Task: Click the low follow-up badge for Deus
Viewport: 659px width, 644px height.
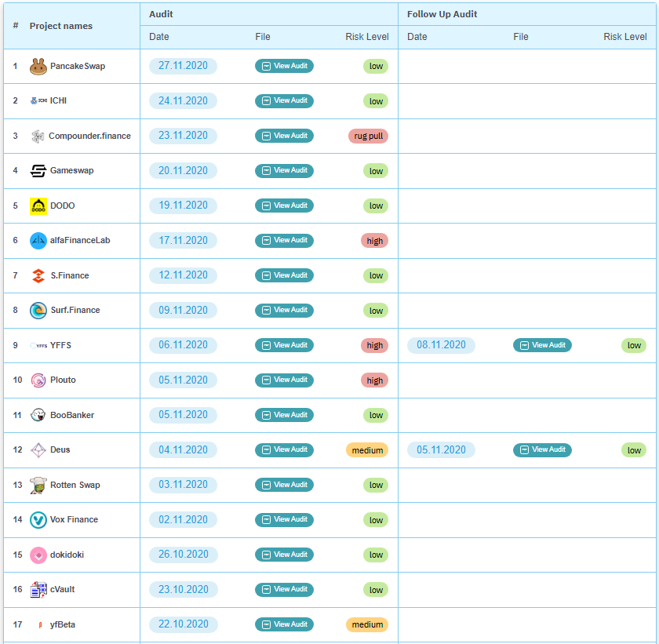Action: coord(634,450)
